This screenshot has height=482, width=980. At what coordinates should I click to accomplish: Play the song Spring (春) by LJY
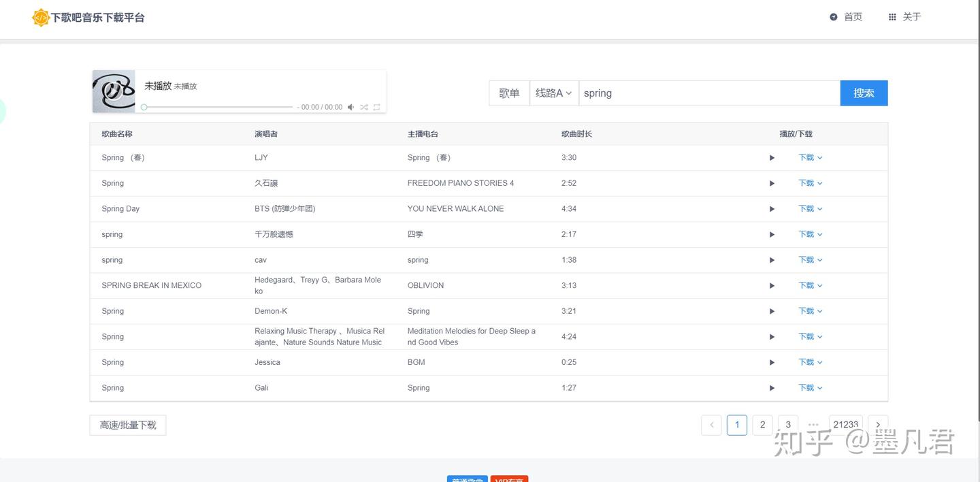point(772,158)
